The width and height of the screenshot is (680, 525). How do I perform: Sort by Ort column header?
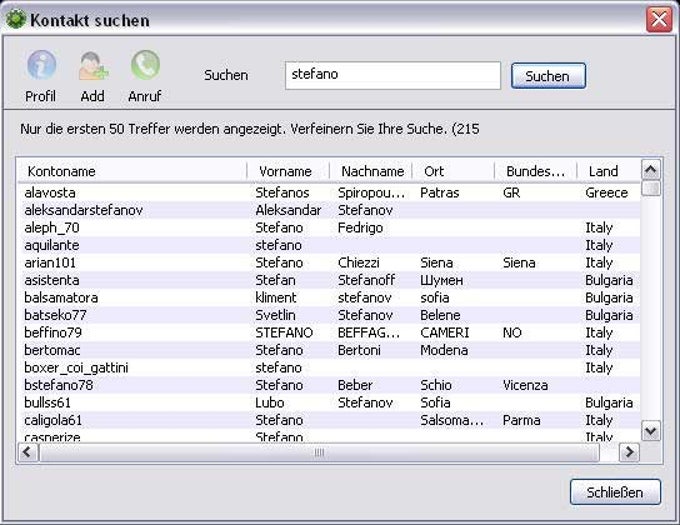pos(453,171)
